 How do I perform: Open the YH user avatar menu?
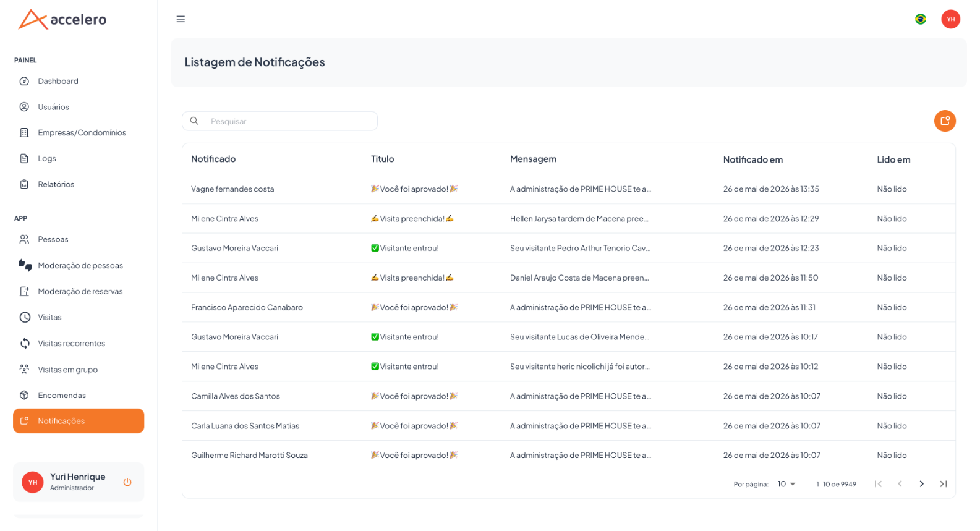950,19
